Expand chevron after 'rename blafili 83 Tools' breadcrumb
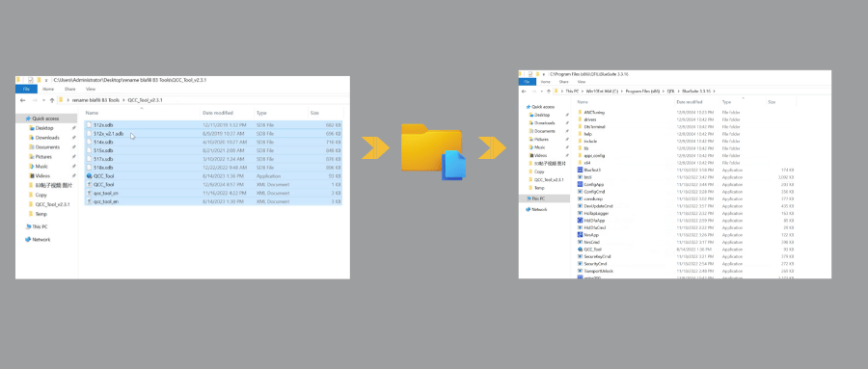Image resolution: width=868 pixels, height=369 pixels. 123,100
